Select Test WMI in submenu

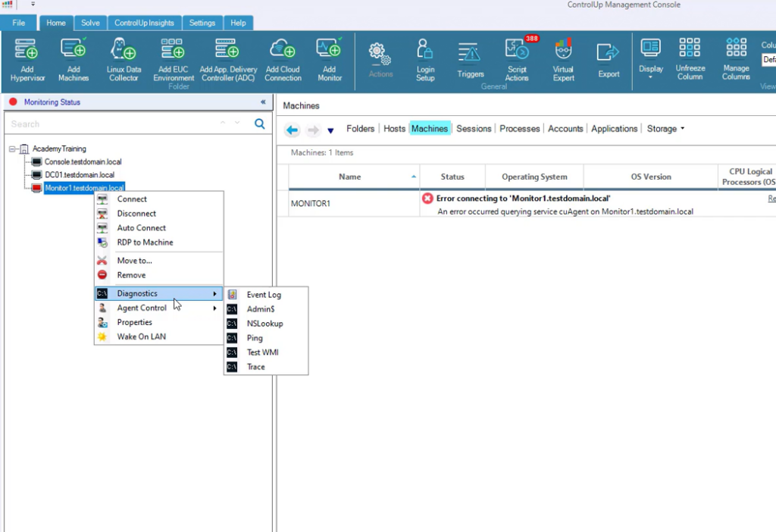pos(266,352)
